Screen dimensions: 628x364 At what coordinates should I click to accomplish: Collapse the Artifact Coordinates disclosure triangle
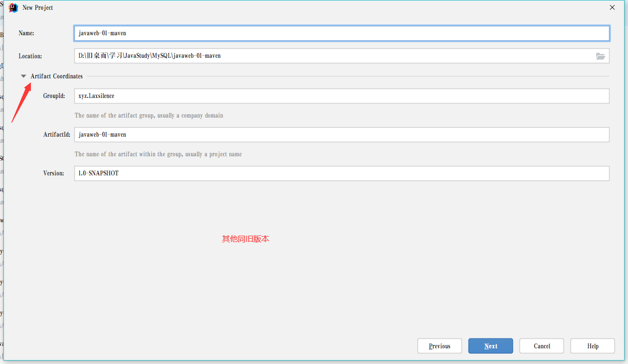pyautogui.click(x=24, y=76)
